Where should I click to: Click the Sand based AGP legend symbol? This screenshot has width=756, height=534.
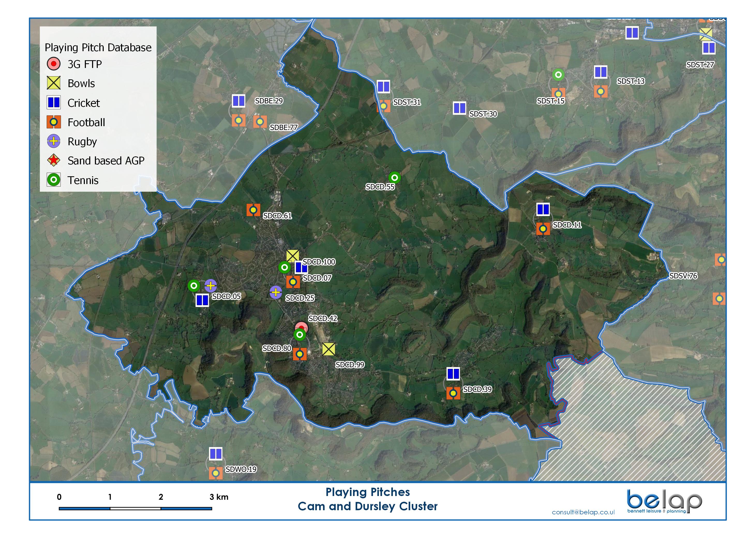[54, 161]
